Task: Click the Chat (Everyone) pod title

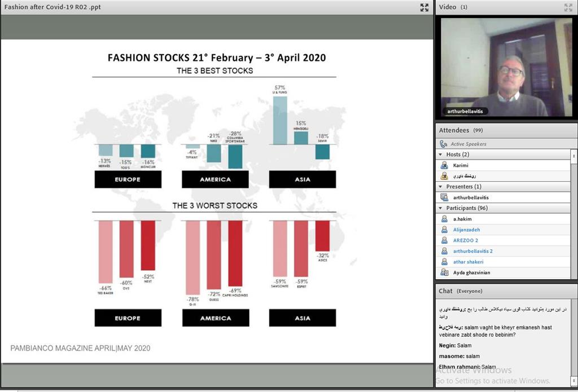Action: [461, 291]
